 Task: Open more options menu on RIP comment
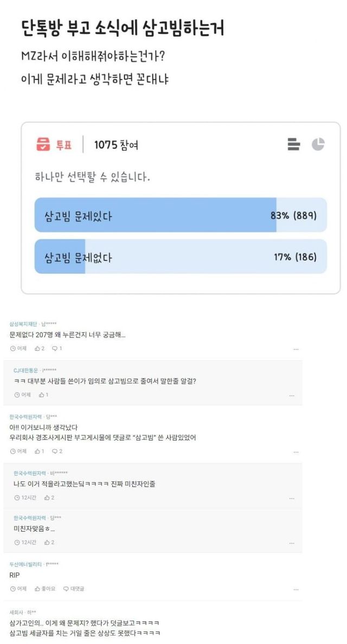295,589
